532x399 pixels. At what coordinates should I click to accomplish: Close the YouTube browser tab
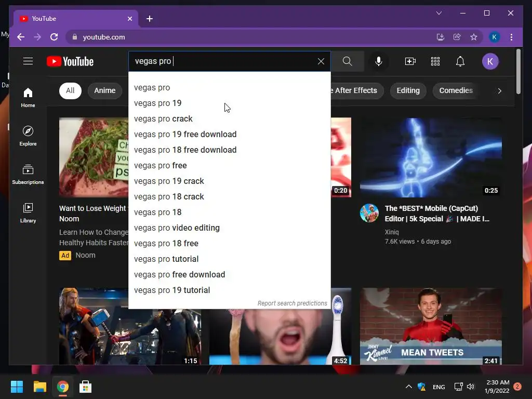pos(129,19)
